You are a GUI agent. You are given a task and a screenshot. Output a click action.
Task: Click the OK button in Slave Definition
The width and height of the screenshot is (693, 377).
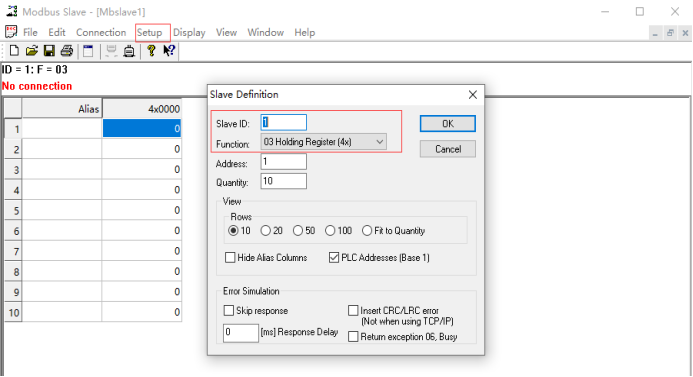[x=448, y=124]
